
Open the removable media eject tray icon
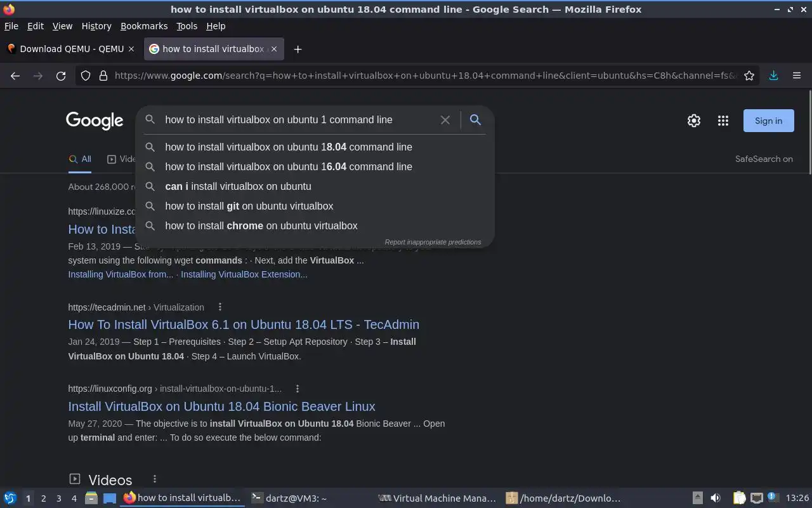[697, 498]
